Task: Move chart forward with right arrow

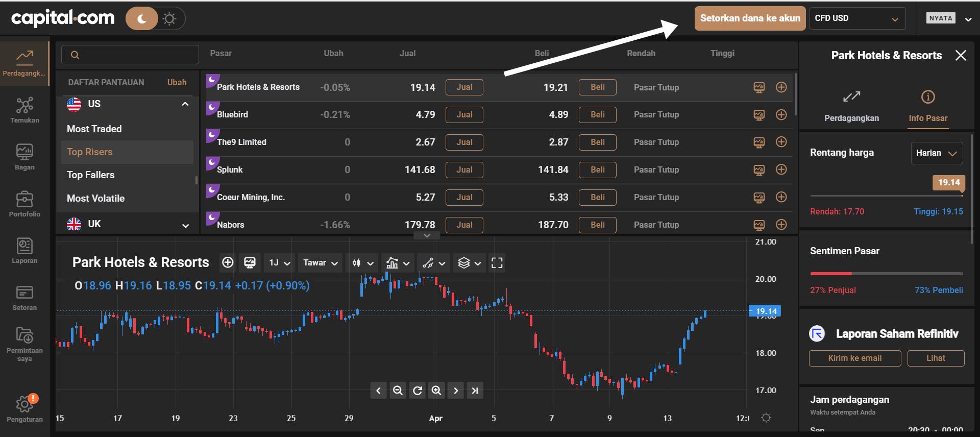Action: 456,391
